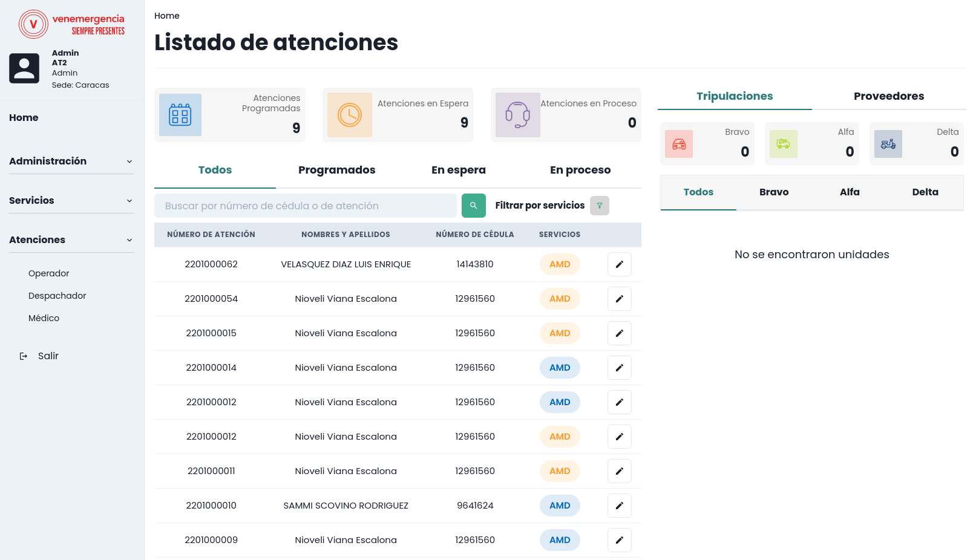This screenshot has width=976, height=560.
Task: Click the Atenciones Programadas calendar icon
Action: pos(180,115)
